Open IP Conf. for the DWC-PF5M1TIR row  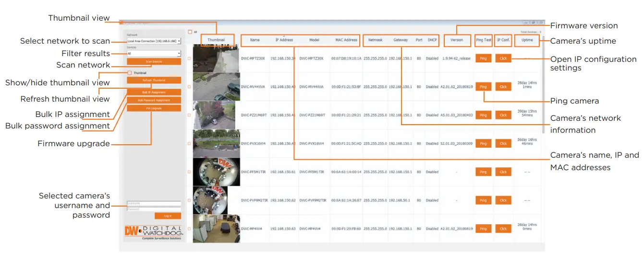pyautogui.click(x=503, y=172)
